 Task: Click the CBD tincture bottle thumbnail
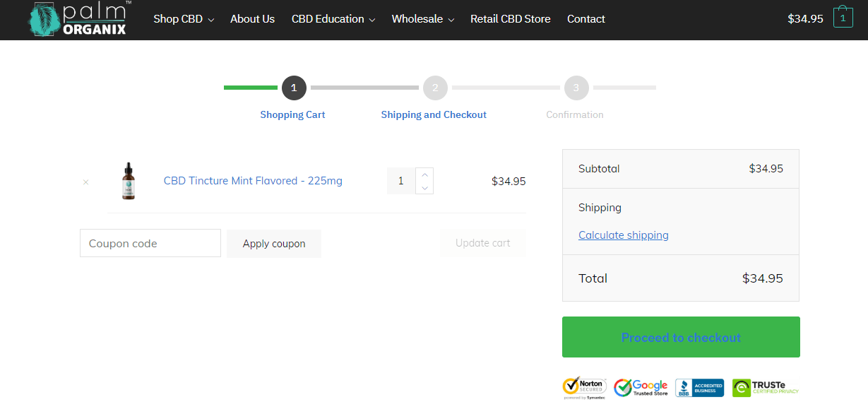click(x=128, y=181)
